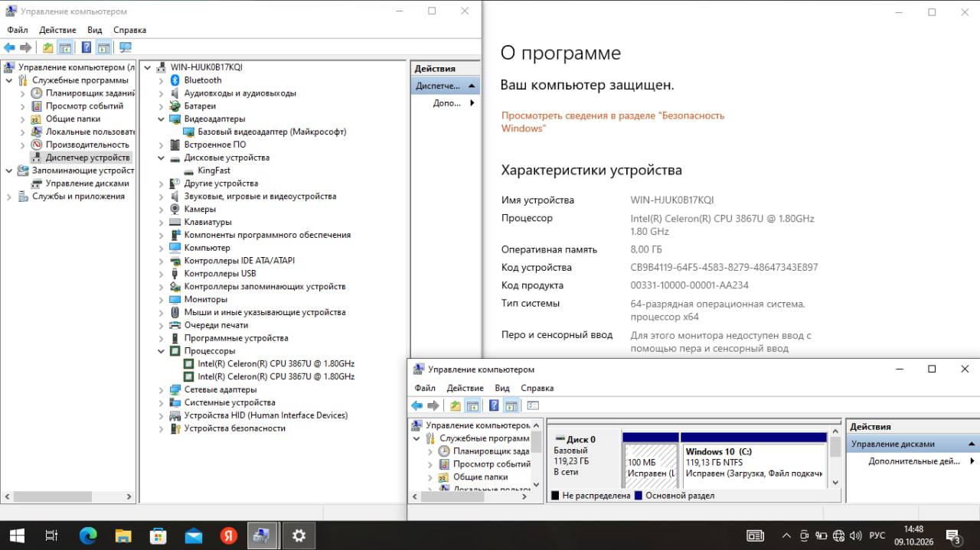
Task: Open Yandex browser from the taskbar
Action: pos(228,535)
